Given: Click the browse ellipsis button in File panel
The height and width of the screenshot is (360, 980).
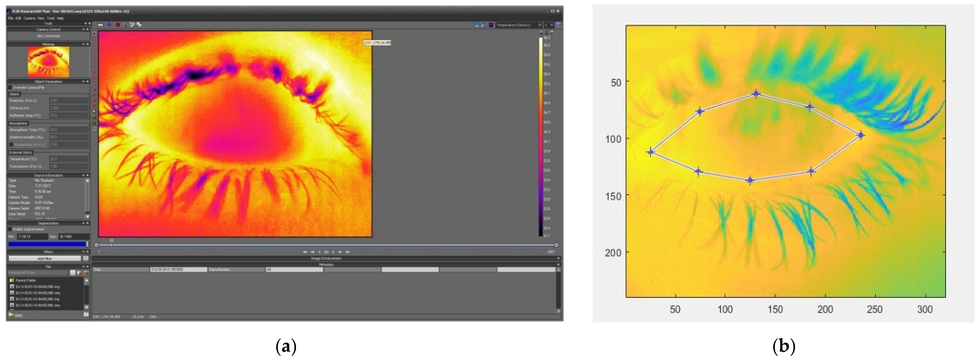Looking at the screenshot, I should [x=73, y=273].
